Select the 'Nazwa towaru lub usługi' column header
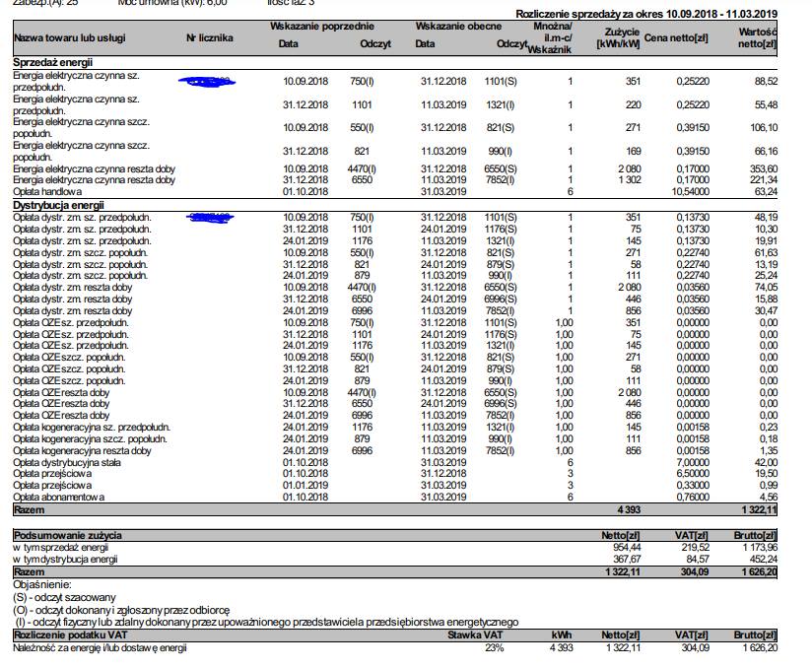Viewport: 812px width, 668px height. [x=69, y=37]
